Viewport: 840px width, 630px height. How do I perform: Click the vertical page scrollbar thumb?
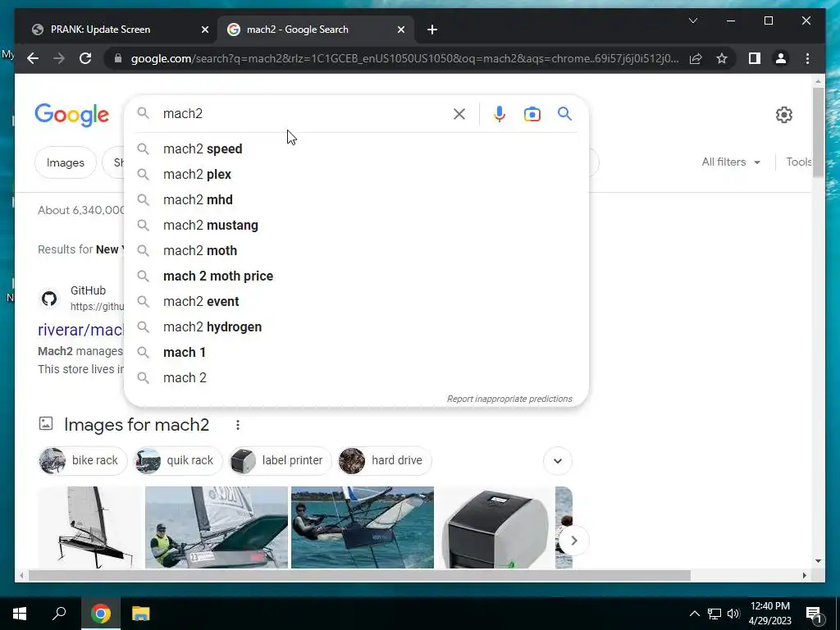[818, 132]
